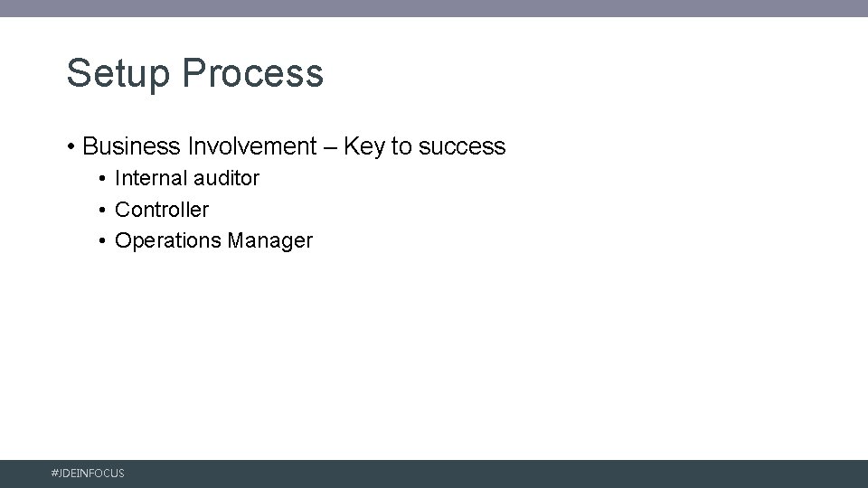
Task: Click the word Operations
Action: [168, 241]
